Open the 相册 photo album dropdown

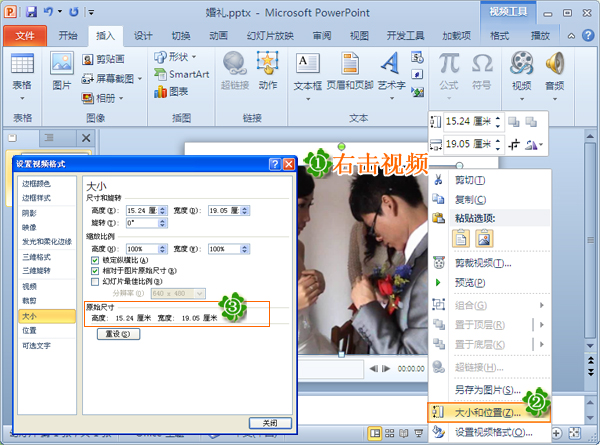121,98
